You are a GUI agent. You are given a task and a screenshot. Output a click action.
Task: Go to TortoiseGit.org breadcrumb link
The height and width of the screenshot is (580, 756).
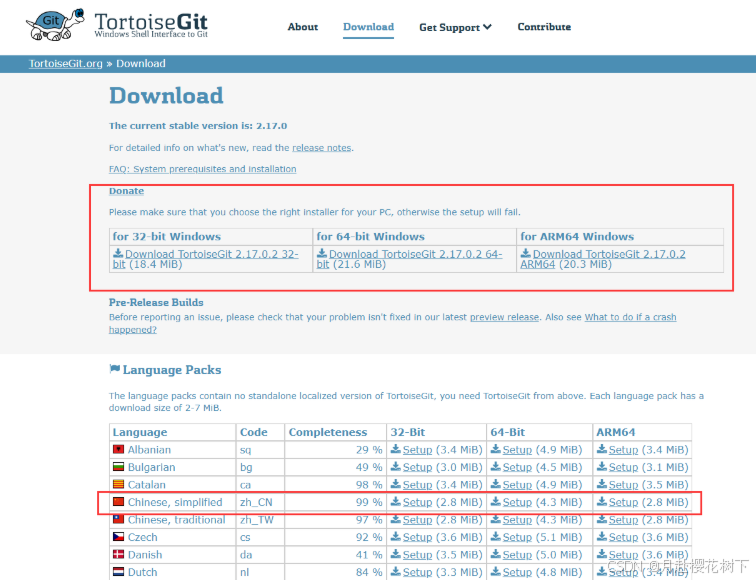coord(66,64)
